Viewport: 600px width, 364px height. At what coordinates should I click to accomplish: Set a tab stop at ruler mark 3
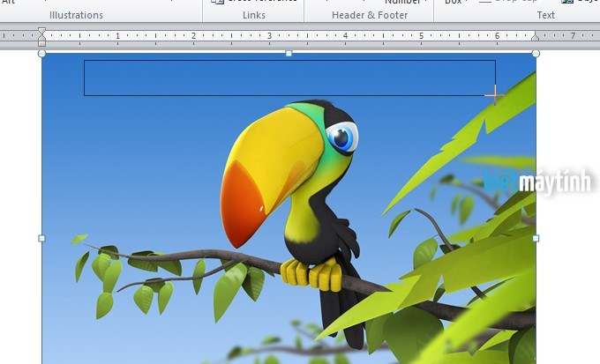click(x=269, y=36)
